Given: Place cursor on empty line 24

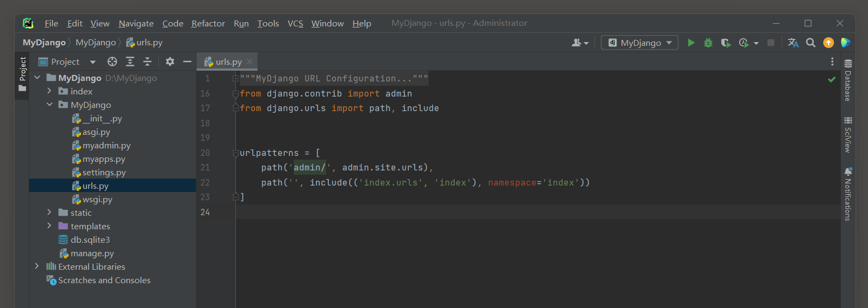Looking at the screenshot, I should tap(537, 212).
